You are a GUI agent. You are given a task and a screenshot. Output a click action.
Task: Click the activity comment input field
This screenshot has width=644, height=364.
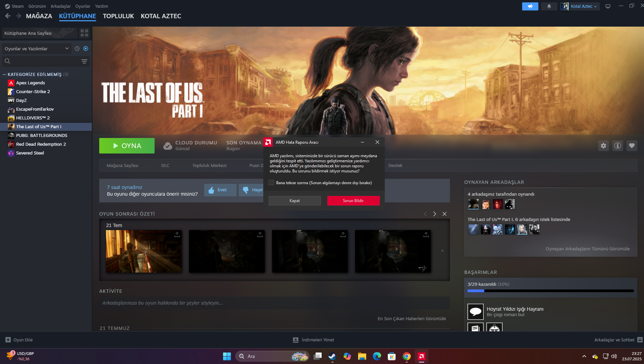click(x=274, y=303)
